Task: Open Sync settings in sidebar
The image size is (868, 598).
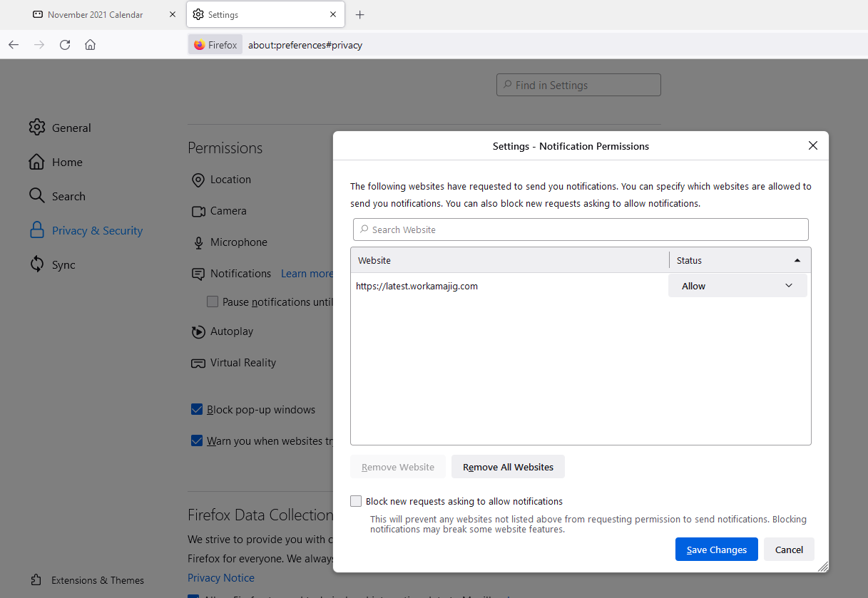Action: 52,264
